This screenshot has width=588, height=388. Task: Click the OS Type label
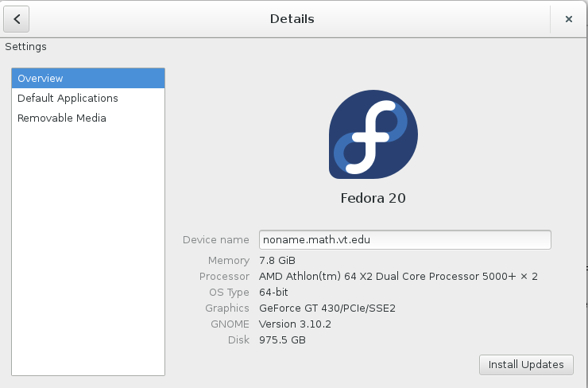(x=229, y=293)
